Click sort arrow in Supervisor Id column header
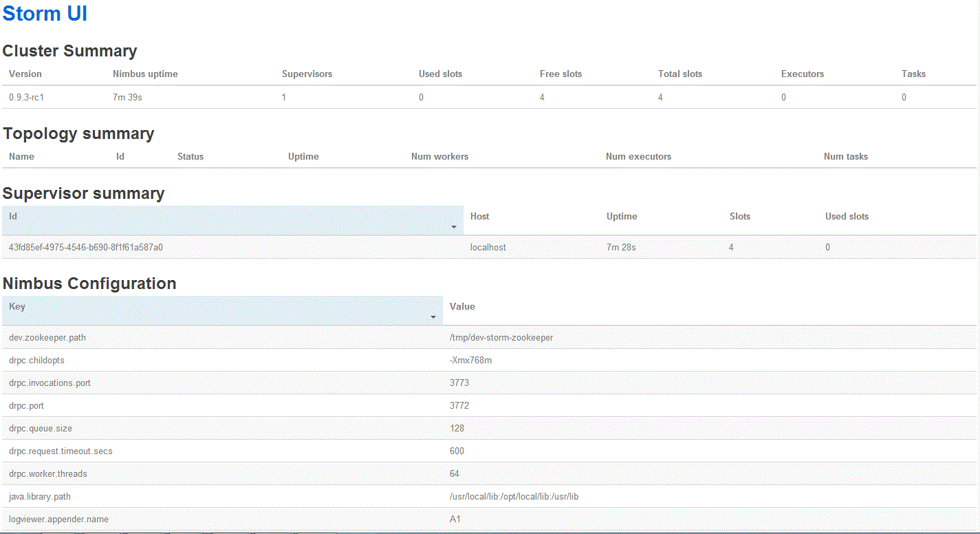This screenshot has width=980, height=534. [454, 227]
